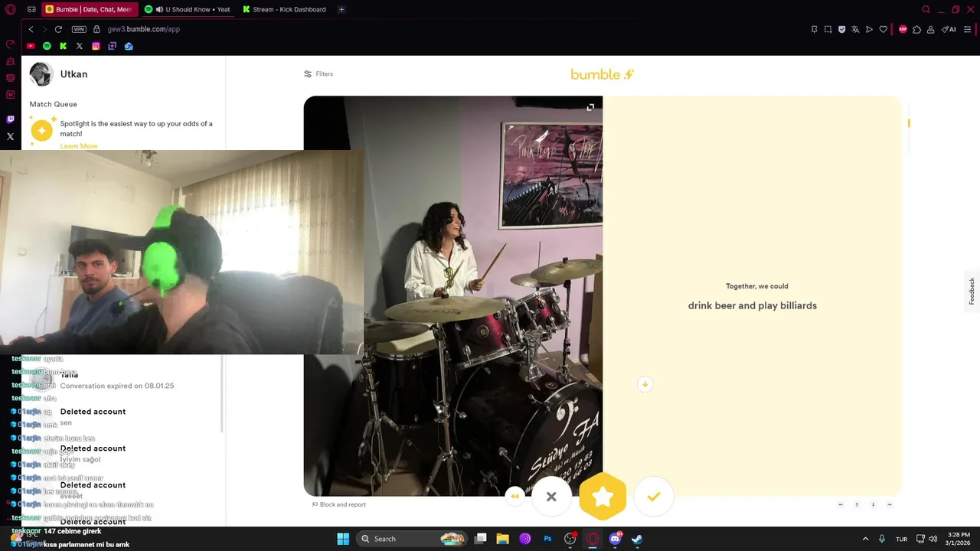The height and width of the screenshot is (551, 980).
Task: Open the X (Twitter) bookmark
Action: click(x=79, y=46)
